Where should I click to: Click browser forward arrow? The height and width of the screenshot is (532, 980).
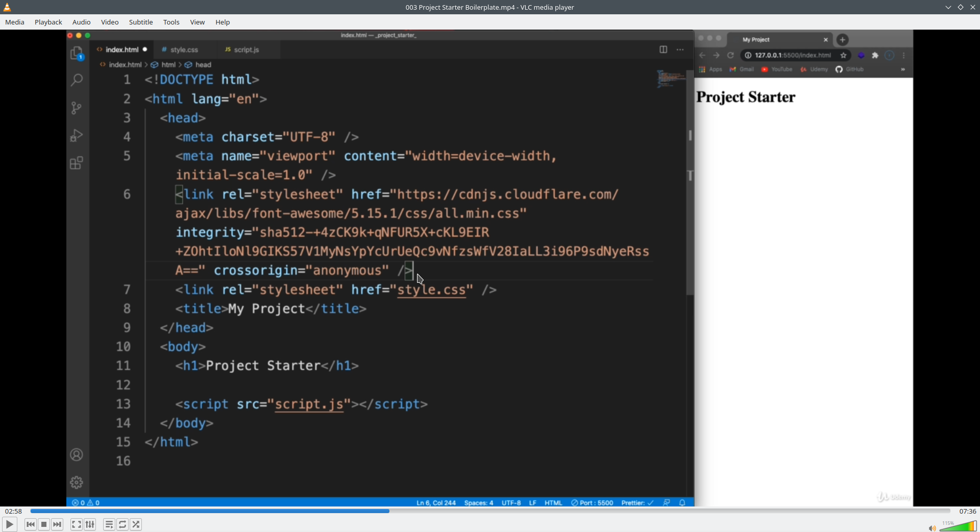717,55
